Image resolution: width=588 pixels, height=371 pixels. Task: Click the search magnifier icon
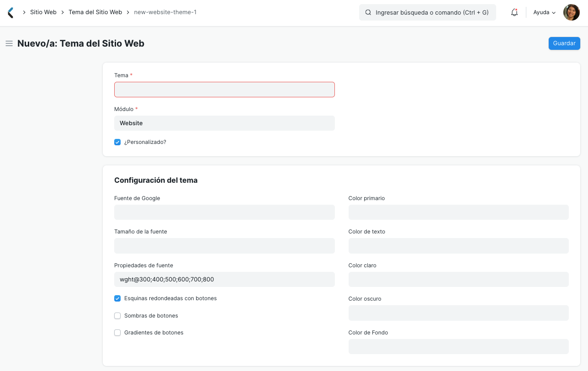pos(368,12)
